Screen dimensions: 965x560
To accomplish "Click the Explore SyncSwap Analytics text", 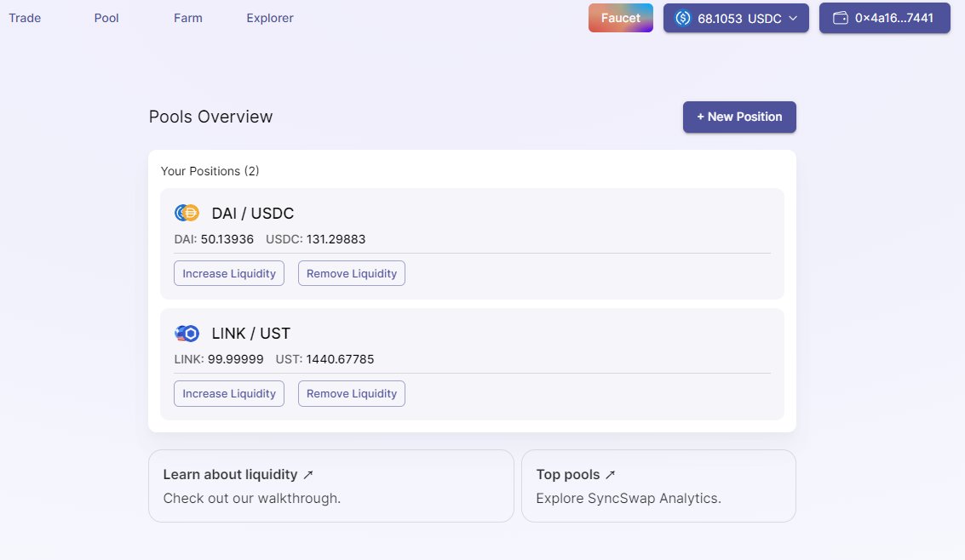I will point(629,498).
